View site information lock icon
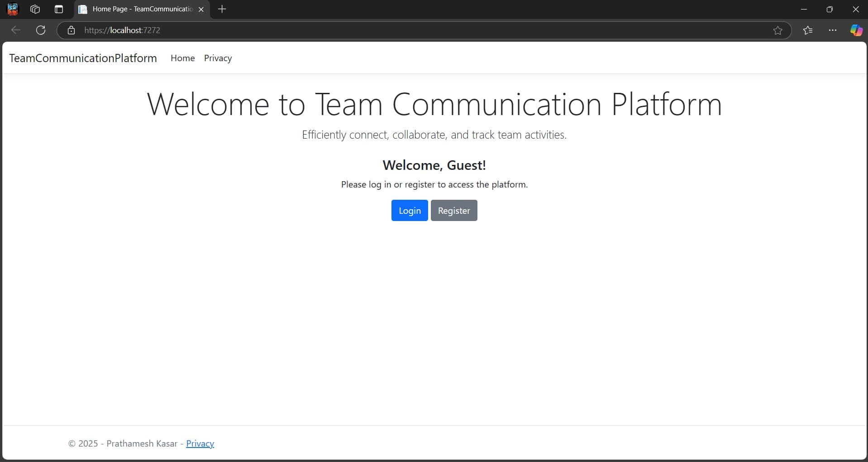The height and width of the screenshot is (462, 868). (71, 30)
